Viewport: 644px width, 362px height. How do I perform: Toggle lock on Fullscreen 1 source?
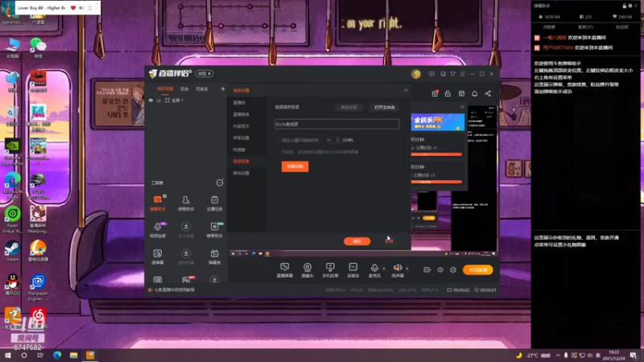159,100
